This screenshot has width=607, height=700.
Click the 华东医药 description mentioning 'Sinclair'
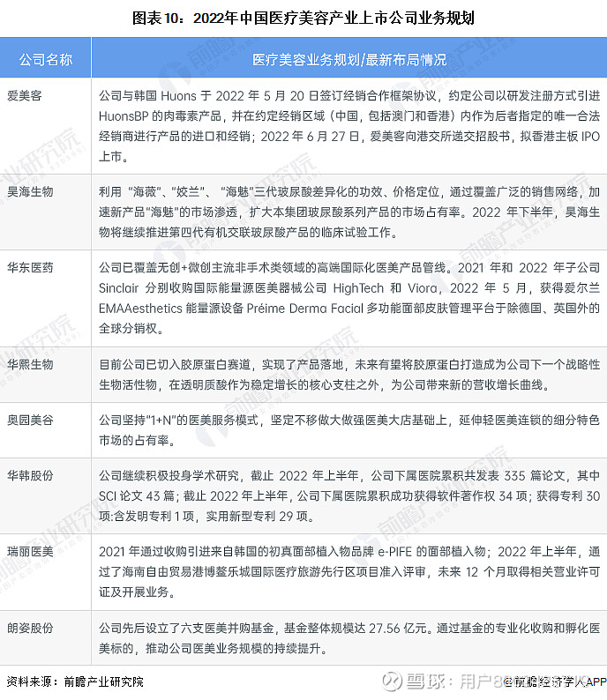coord(349,298)
